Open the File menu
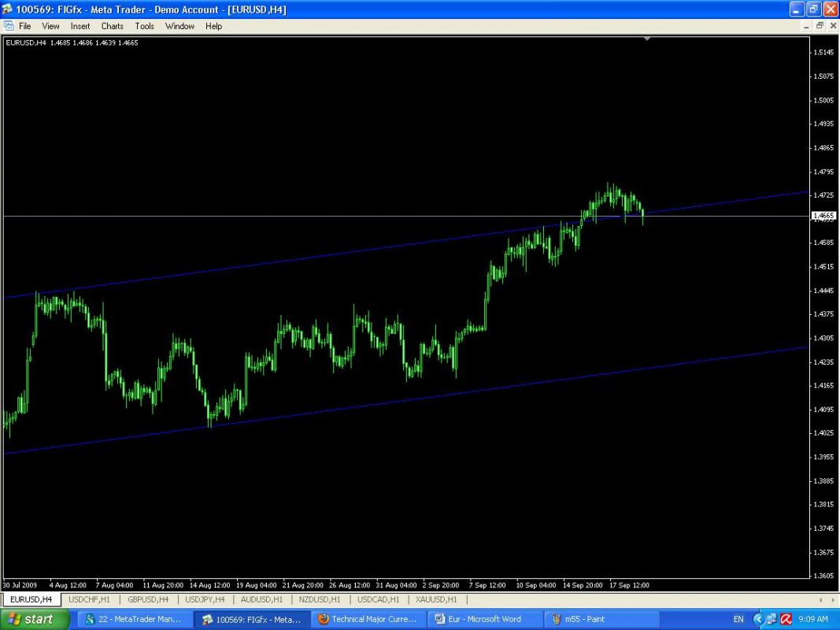This screenshot has width=840, height=630. [x=24, y=26]
